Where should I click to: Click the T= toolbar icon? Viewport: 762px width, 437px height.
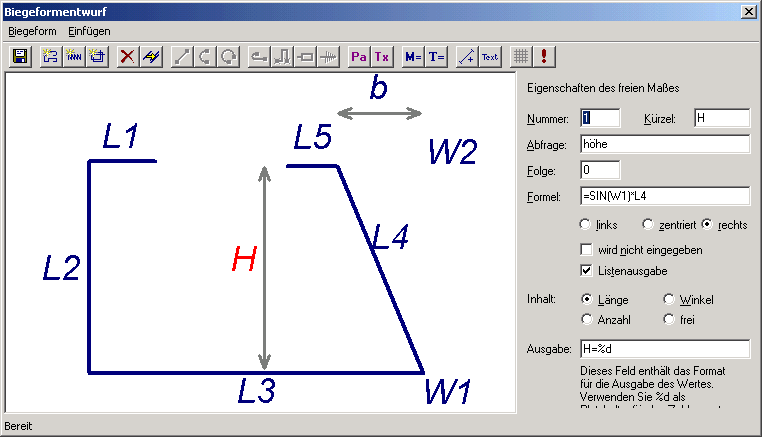click(437, 57)
